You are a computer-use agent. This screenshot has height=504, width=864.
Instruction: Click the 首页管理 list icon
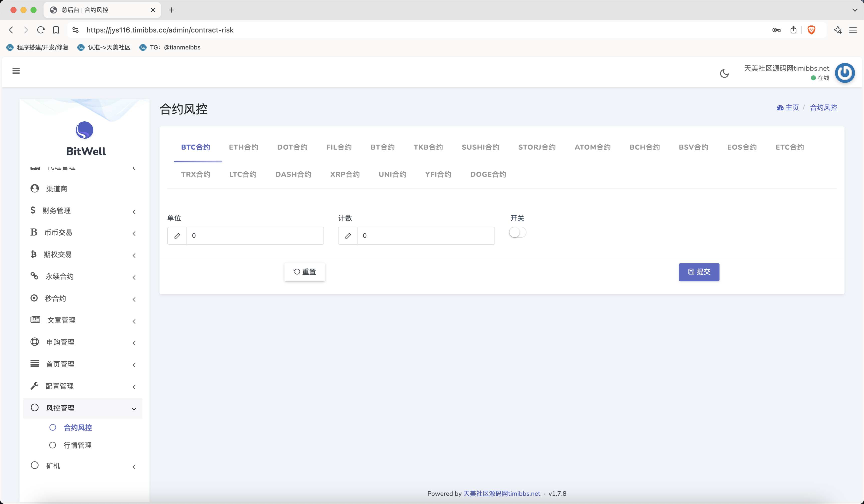(x=35, y=364)
